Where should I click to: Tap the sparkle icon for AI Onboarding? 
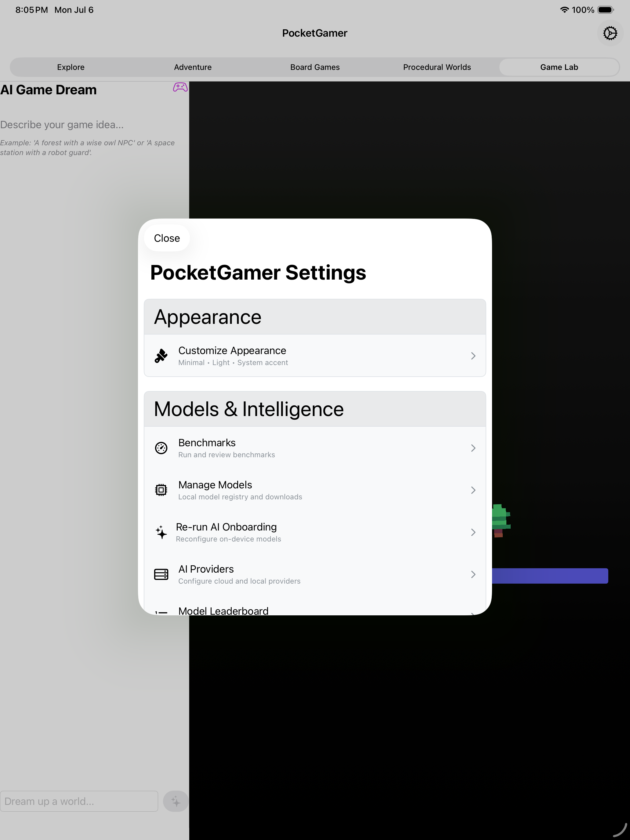tap(161, 532)
